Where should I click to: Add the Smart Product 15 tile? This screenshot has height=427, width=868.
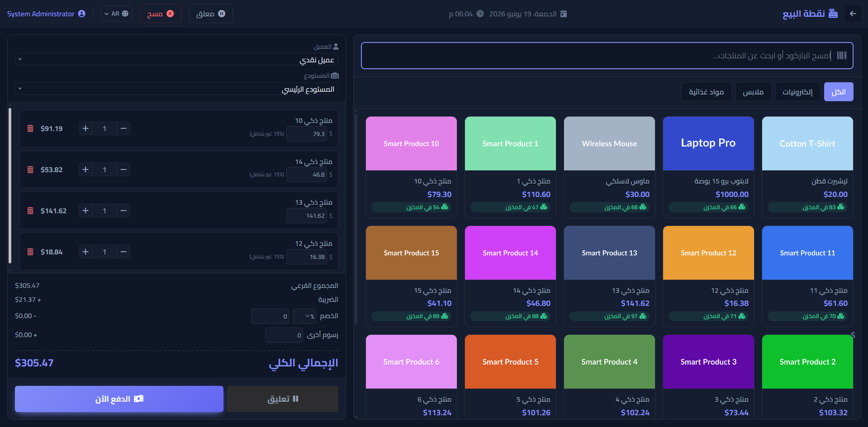pyautogui.click(x=411, y=276)
